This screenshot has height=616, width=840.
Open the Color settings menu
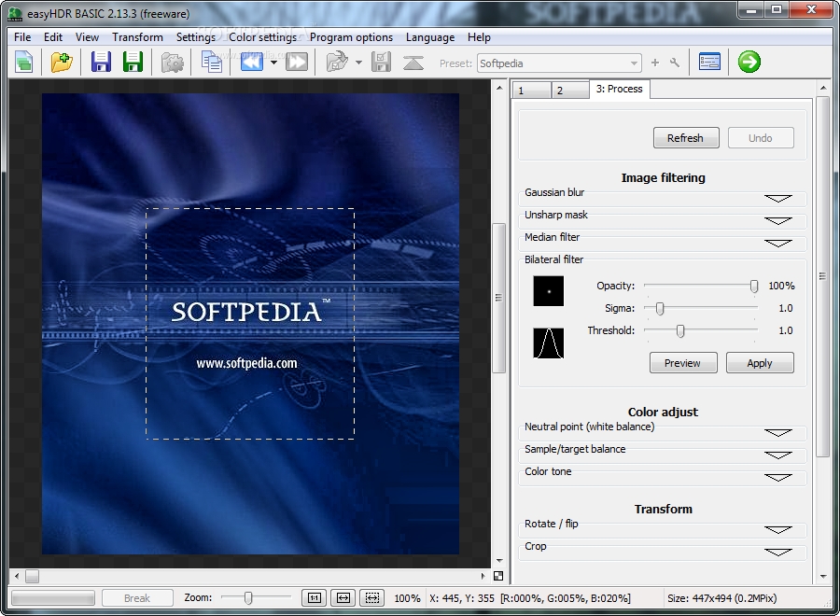tap(262, 37)
